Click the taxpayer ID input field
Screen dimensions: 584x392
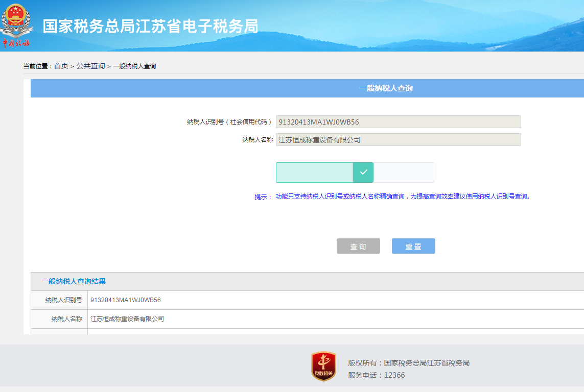coord(398,121)
